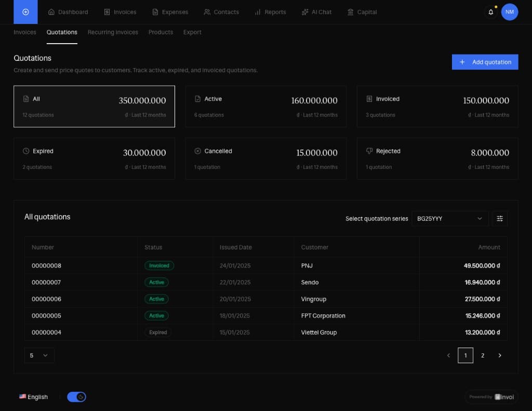Open the Dashboard menu

click(68, 12)
